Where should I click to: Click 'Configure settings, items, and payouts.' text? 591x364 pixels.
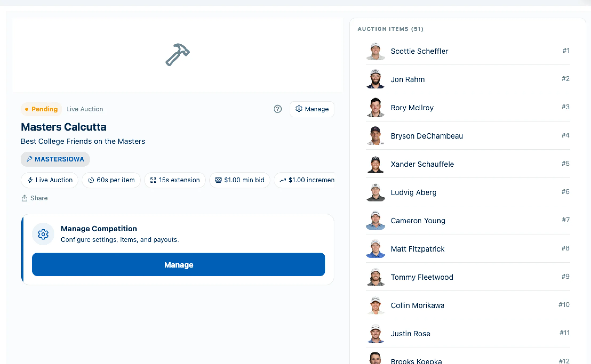(120, 240)
